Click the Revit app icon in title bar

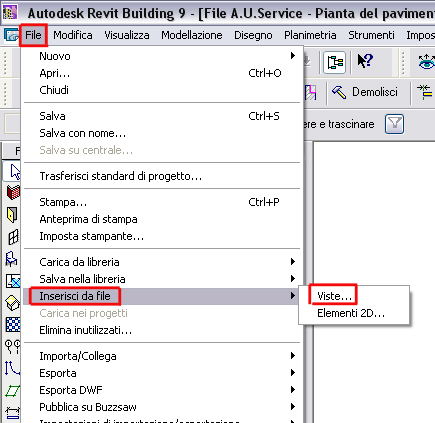pos(9,13)
